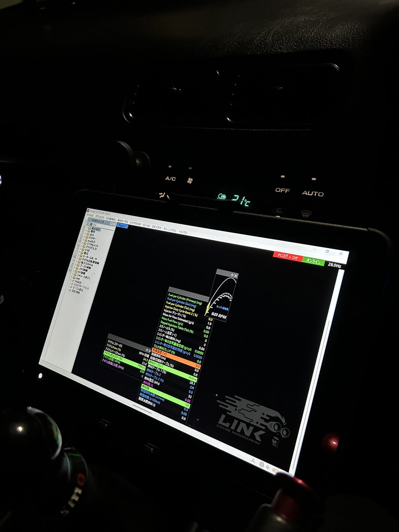Click the PCログ = Off status button
Screen dimensions: 399x532
click(288, 257)
